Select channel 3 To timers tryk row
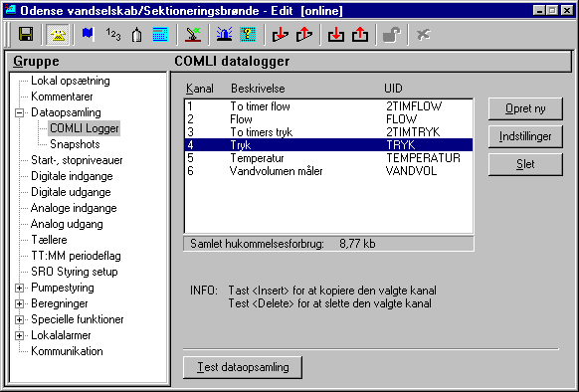Image resolution: width=579 pixels, height=392 pixels. [x=328, y=132]
